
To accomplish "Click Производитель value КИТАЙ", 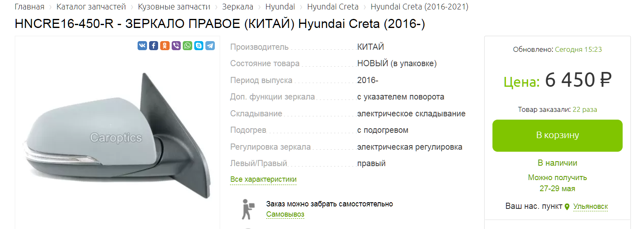I will pyautogui.click(x=370, y=47).
